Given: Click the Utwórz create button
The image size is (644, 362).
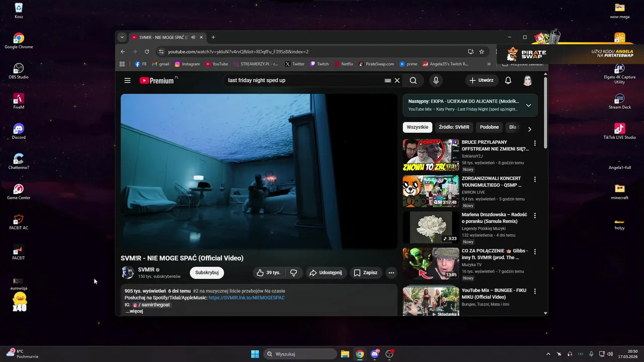Looking at the screenshot, I should point(481,80).
